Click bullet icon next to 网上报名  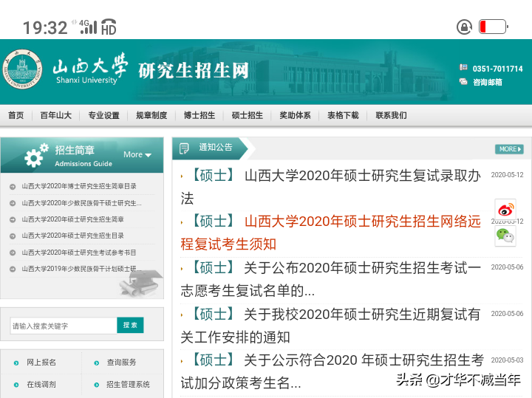[16, 363]
